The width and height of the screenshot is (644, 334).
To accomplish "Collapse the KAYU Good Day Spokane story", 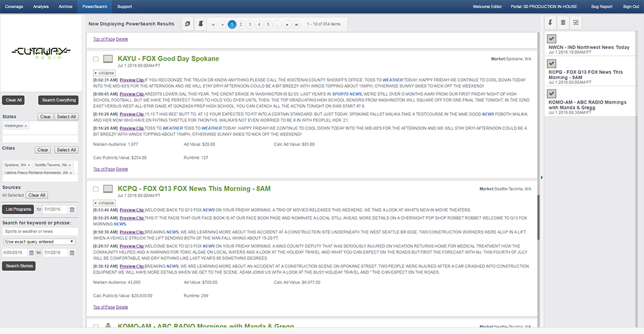I will pos(104,73).
